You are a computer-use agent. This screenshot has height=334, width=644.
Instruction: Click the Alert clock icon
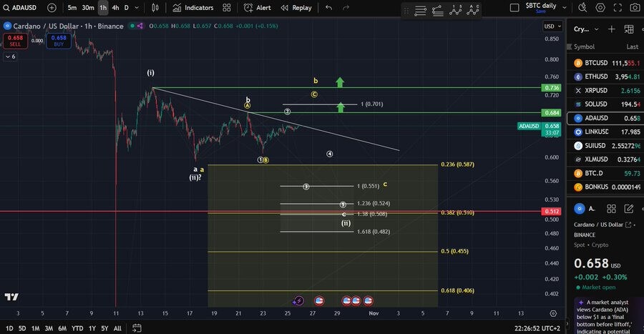point(257,8)
